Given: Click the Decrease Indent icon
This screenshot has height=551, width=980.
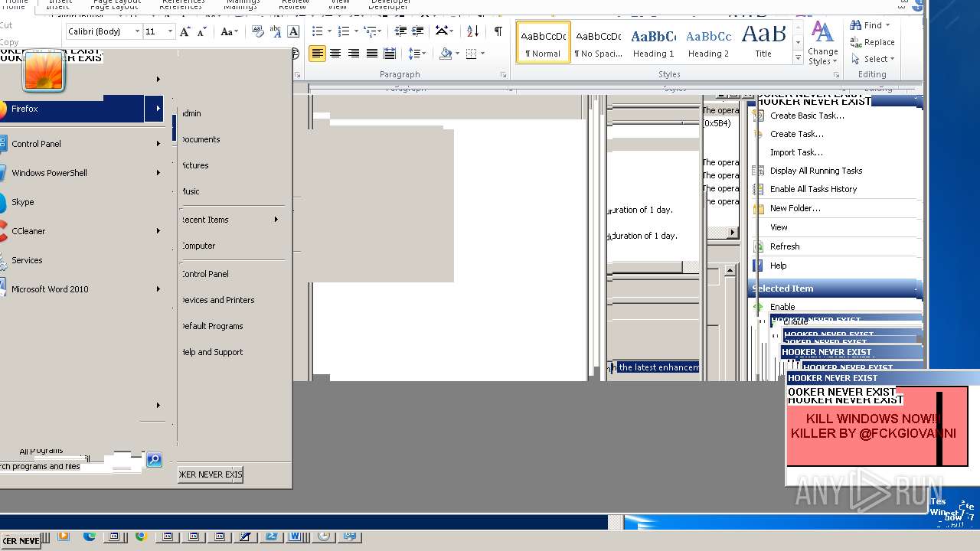Looking at the screenshot, I should (400, 31).
